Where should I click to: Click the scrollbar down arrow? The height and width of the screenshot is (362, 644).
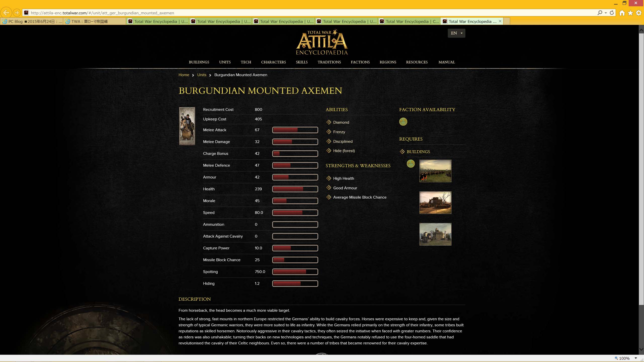(641, 349)
